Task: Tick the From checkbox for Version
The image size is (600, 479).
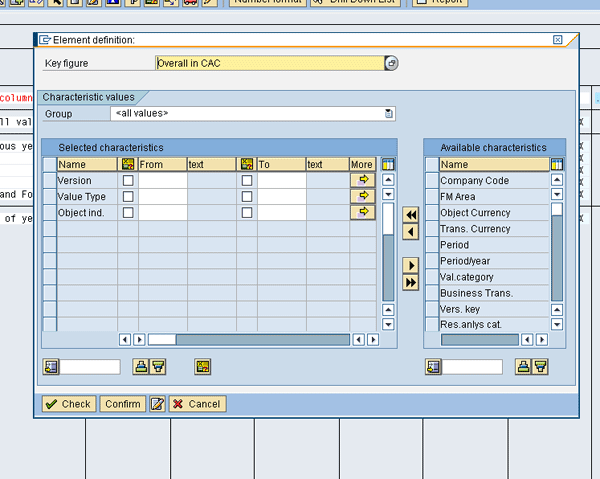Action: point(127,181)
